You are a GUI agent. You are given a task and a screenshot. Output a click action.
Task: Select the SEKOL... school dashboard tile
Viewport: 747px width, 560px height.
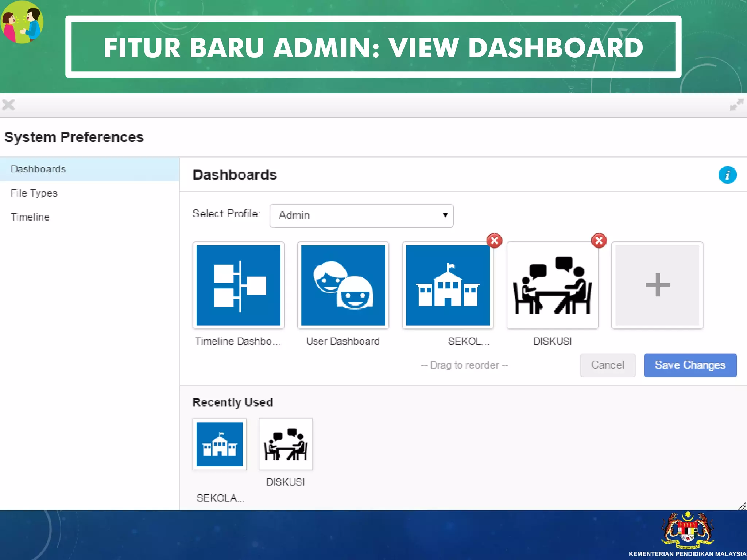(448, 285)
